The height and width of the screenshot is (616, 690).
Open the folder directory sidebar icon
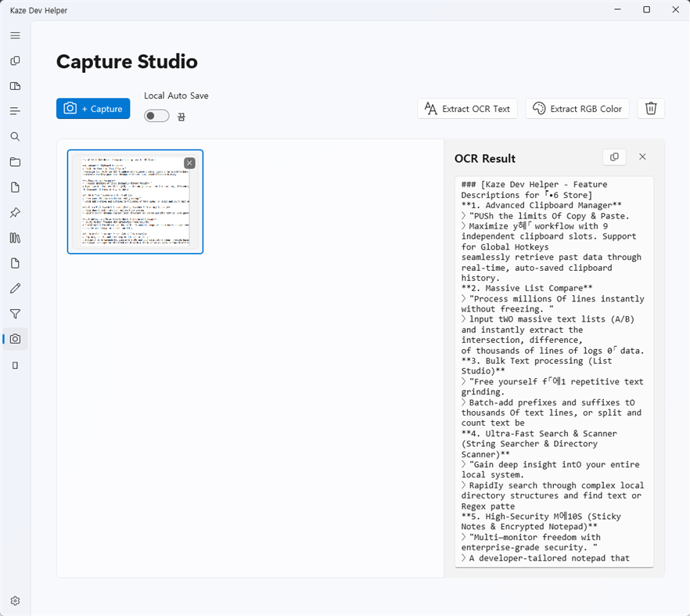coord(15,162)
